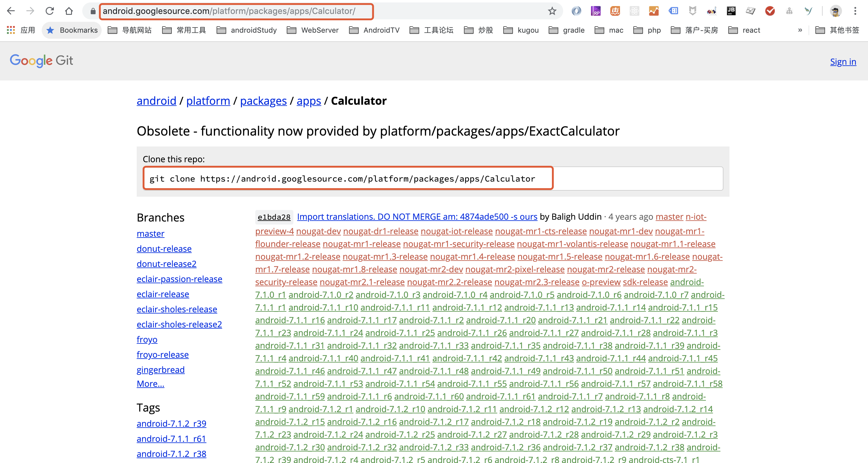Viewport: 868px width, 463px height.
Task: Open the JetBrains JB extension
Action: point(731,11)
